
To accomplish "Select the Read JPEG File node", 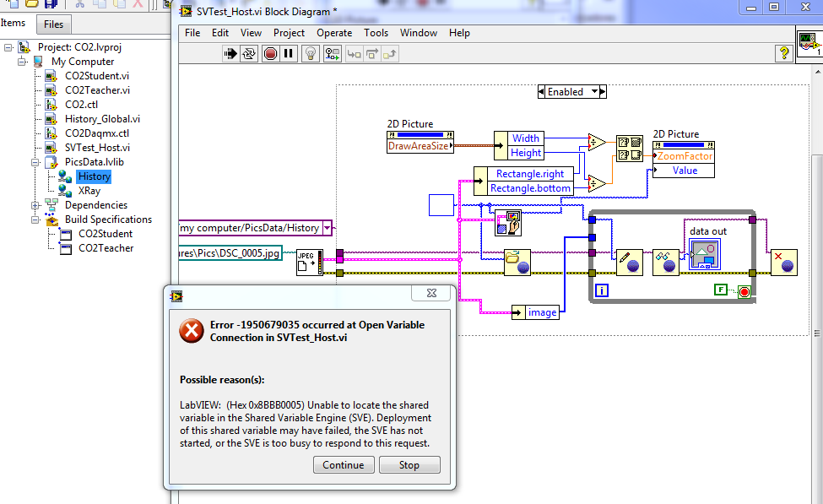I will point(310,262).
